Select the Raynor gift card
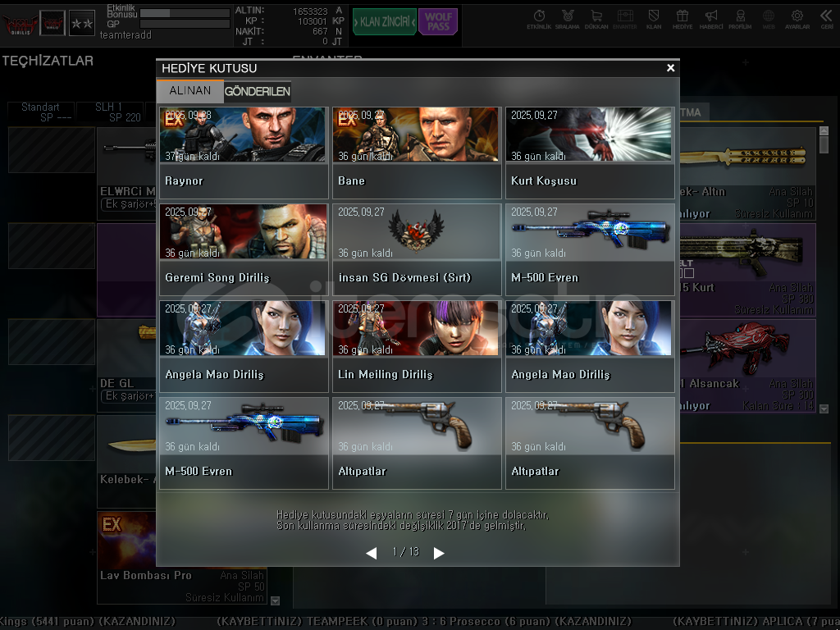 (x=244, y=153)
